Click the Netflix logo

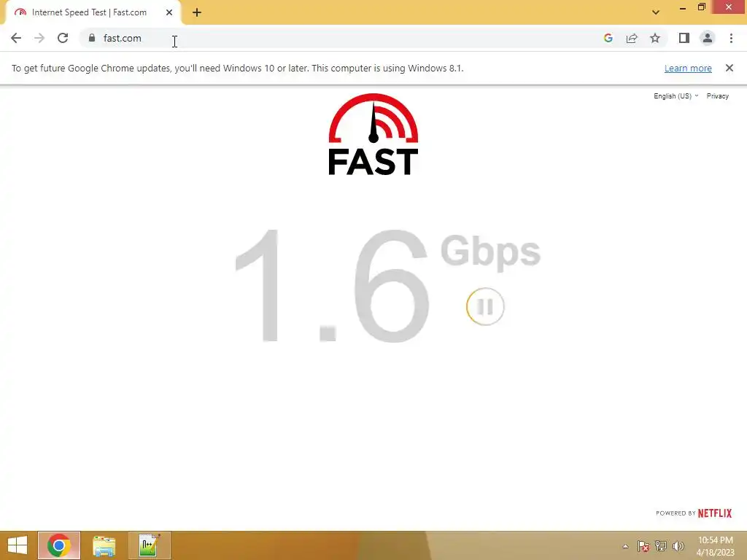click(x=715, y=513)
